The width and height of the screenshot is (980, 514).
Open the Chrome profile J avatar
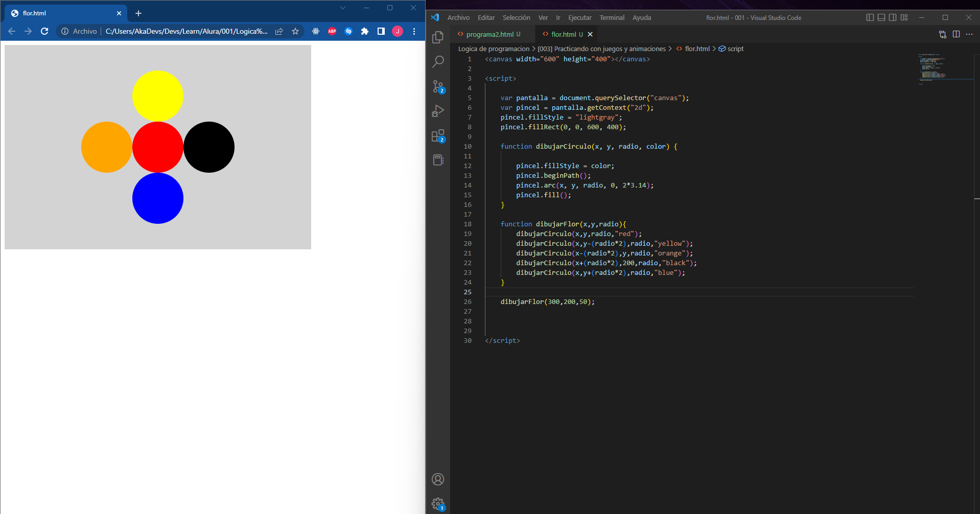point(398,31)
